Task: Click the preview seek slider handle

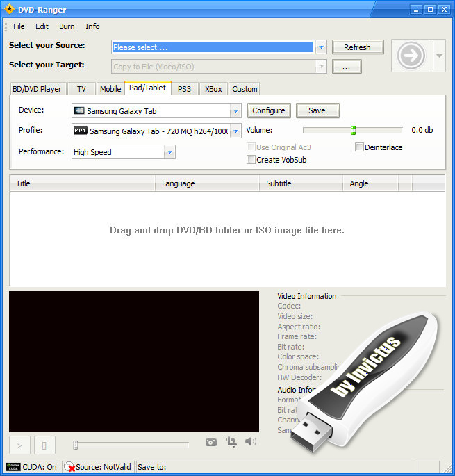Action: [75, 445]
